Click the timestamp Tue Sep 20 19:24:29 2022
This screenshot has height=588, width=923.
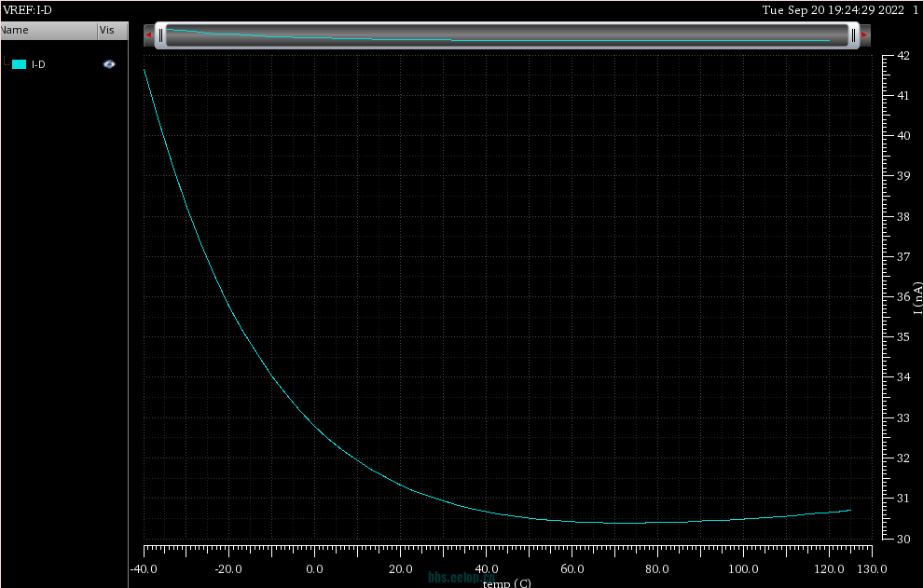coord(833,10)
